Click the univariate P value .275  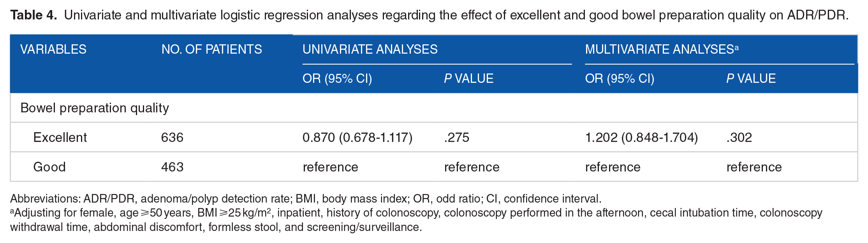pyautogui.click(x=456, y=137)
